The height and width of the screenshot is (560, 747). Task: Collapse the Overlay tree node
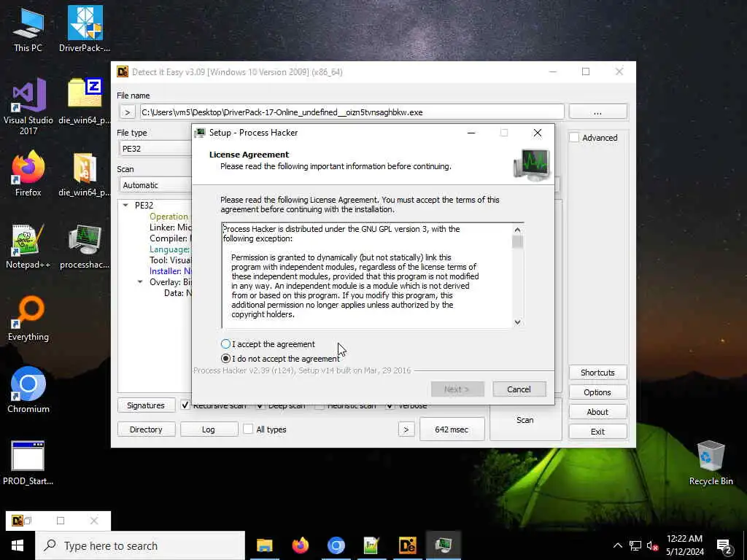click(x=140, y=282)
